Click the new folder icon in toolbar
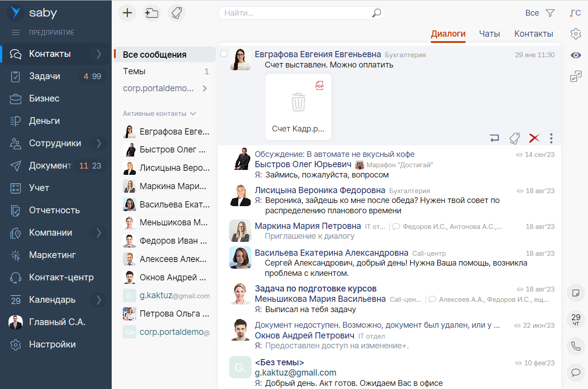 pos(152,13)
